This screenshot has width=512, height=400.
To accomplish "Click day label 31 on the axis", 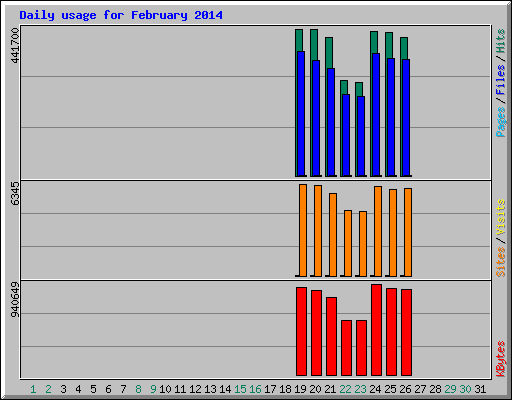I will pyautogui.click(x=480, y=389).
